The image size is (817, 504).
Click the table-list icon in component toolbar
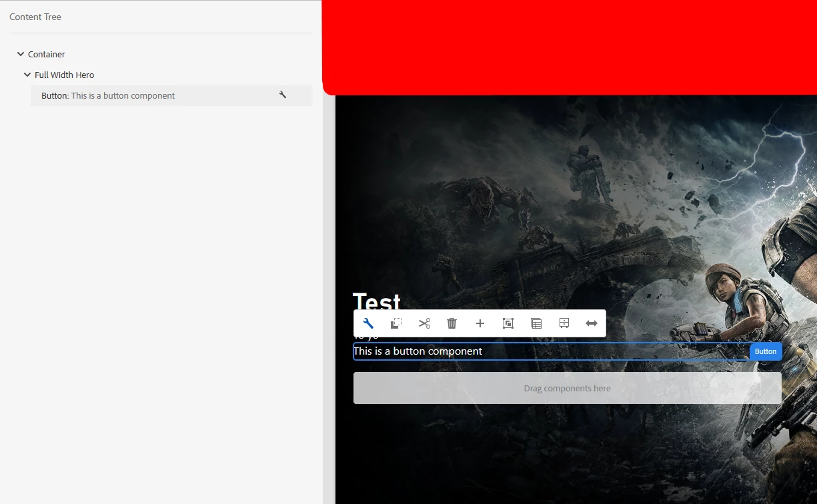pos(536,323)
